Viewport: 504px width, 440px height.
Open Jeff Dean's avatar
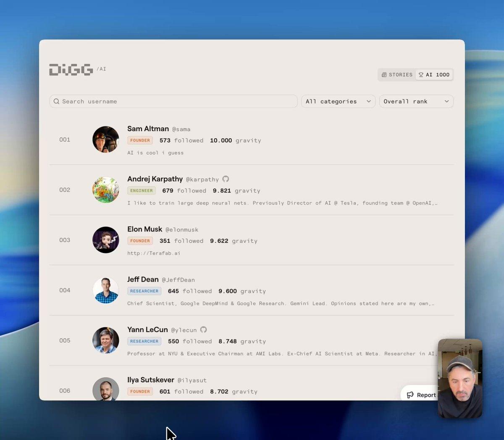(x=106, y=290)
